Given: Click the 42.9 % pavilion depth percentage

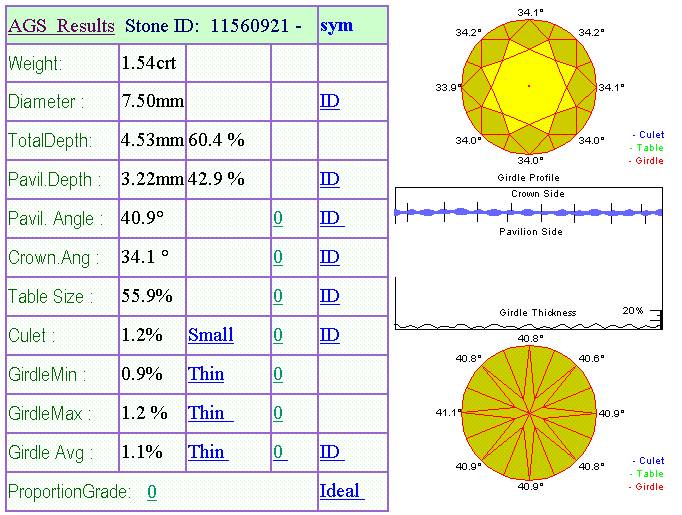Looking at the screenshot, I should click(x=216, y=179).
